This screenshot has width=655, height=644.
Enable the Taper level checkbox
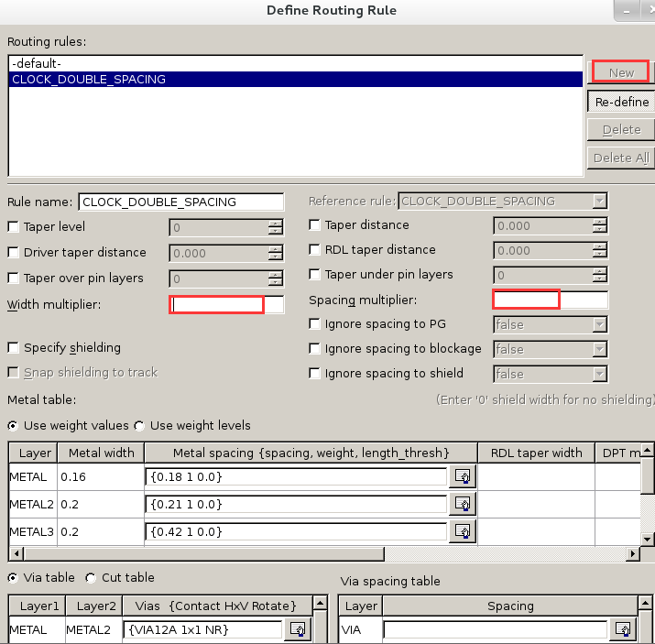[14, 227]
